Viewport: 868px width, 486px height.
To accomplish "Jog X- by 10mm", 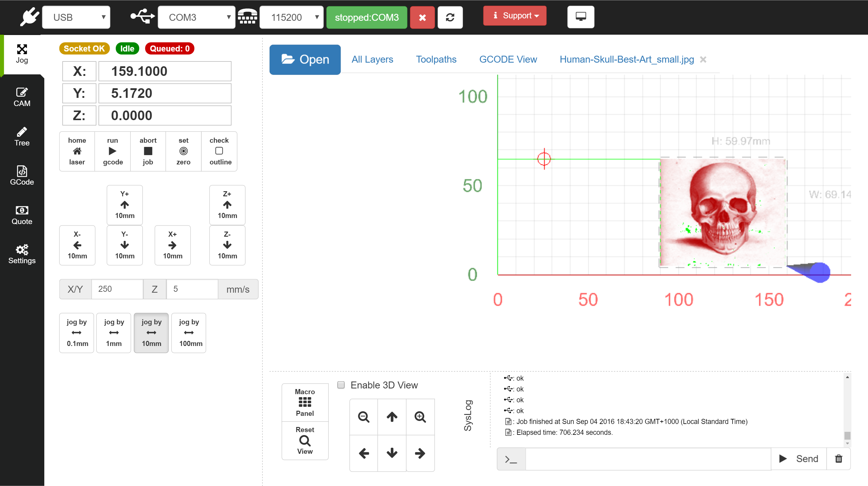I will click(77, 245).
